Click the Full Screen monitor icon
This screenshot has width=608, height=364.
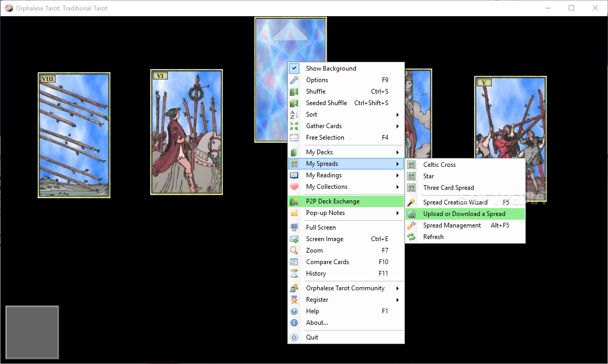(x=294, y=227)
